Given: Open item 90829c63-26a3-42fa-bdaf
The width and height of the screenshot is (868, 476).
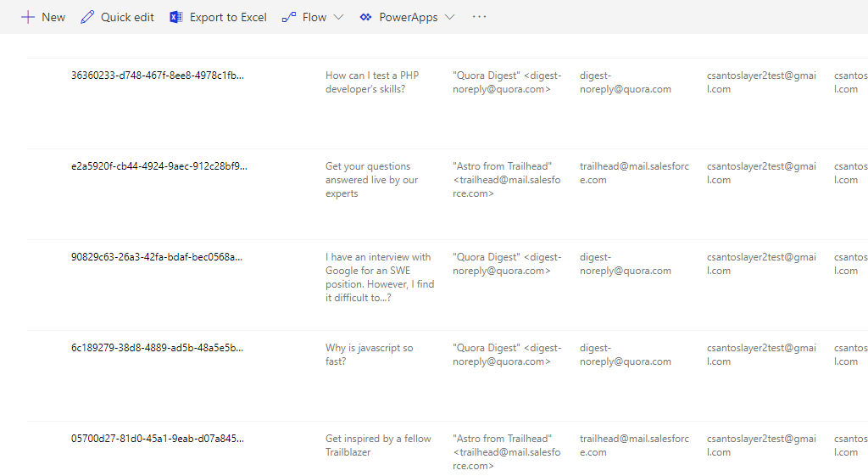Looking at the screenshot, I should (157, 257).
